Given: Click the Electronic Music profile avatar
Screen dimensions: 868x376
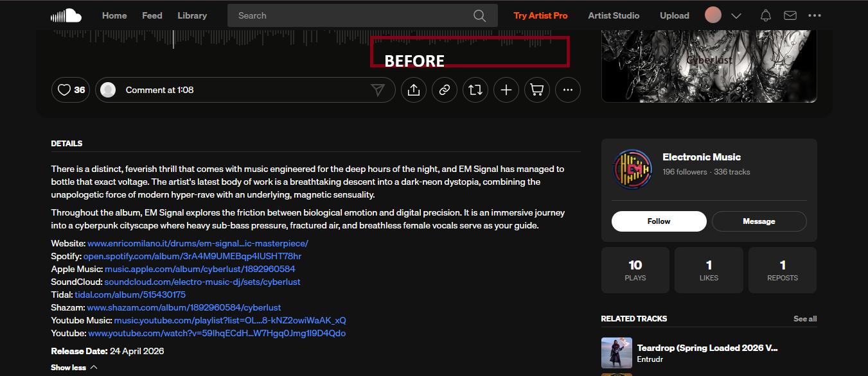Looking at the screenshot, I should [633, 169].
